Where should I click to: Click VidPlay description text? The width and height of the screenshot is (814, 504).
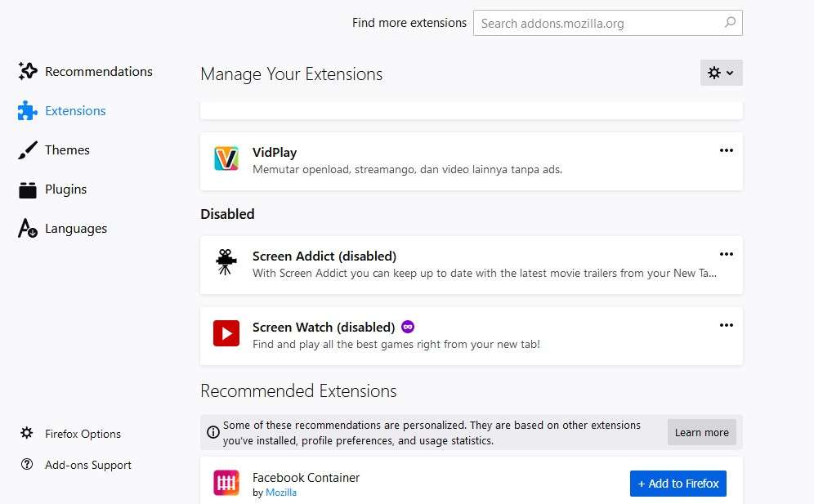point(408,170)
